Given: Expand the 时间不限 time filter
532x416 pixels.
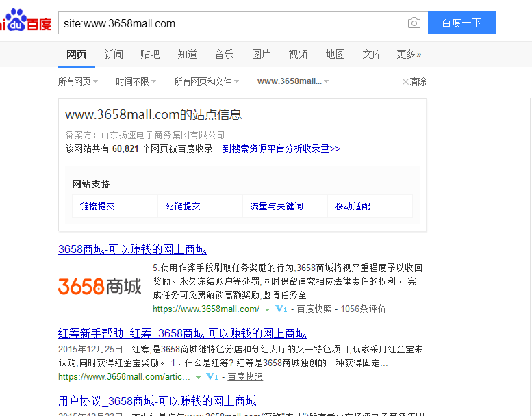Looking at the screenshot, I should coord(136,81).
